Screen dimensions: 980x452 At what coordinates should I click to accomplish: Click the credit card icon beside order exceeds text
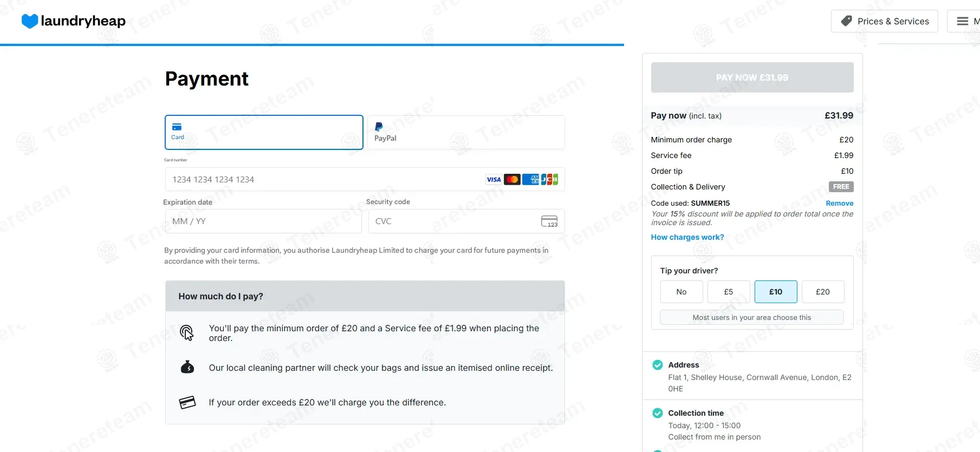pos(187,402)
